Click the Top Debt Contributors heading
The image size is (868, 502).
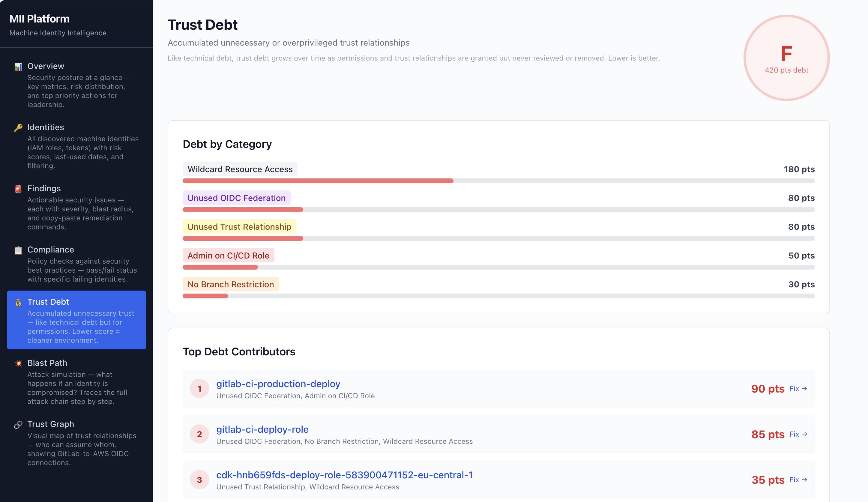pyautogui.click(x=239, y=351)
